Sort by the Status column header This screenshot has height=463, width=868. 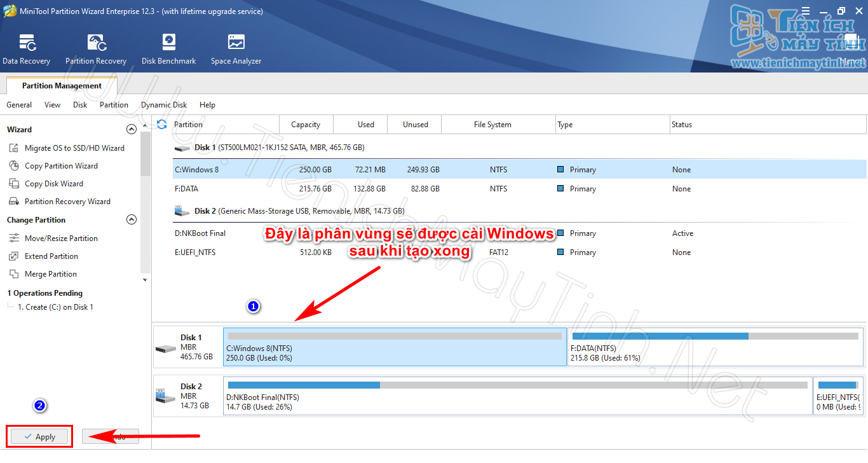(x=768, y=124)
